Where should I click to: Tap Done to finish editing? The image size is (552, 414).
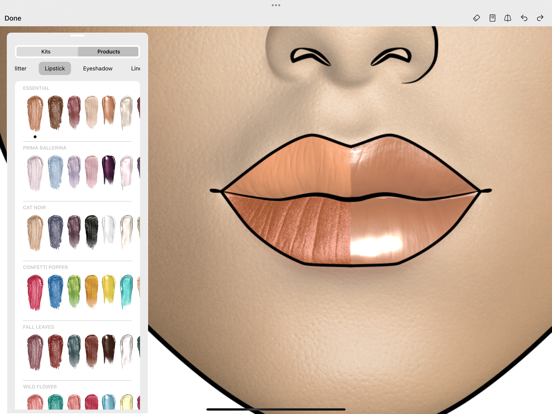tap(13, 18)
